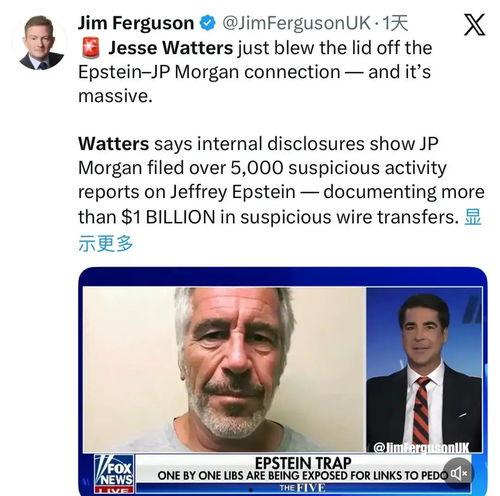Play the embedded Fox News video
The height and width of the screenshot is (496, 500).
point(283,381)
